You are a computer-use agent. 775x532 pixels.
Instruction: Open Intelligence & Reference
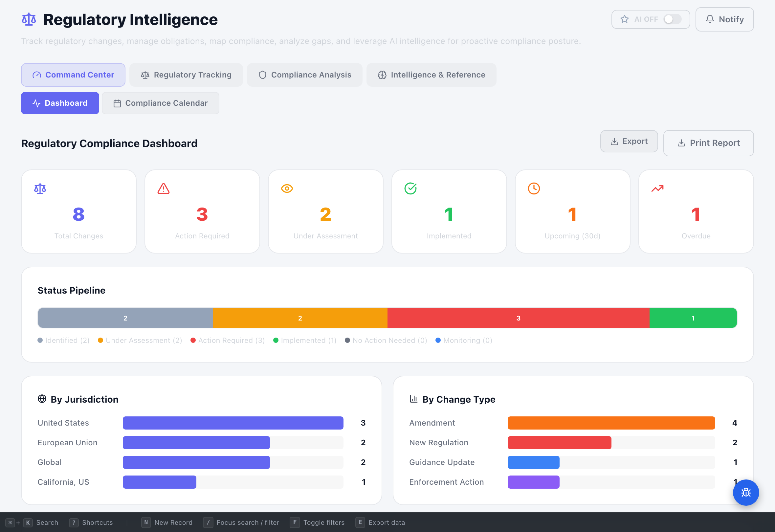tap(431, 75)
